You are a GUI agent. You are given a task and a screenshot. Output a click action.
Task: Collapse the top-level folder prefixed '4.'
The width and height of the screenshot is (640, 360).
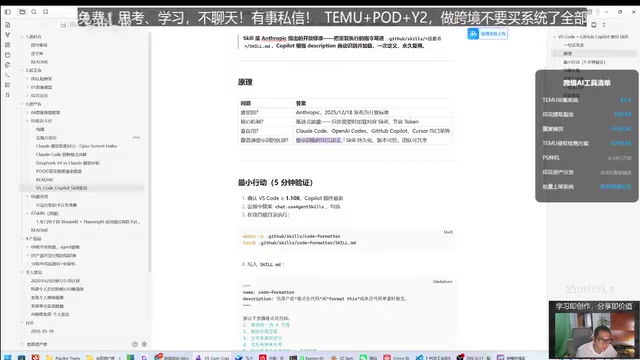pos(22,238)
